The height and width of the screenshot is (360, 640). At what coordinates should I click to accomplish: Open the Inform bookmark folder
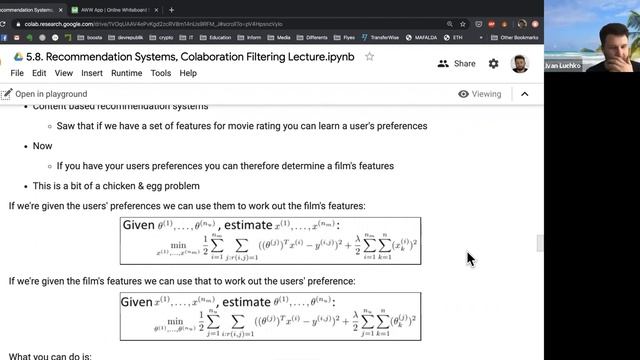(249, 38)
